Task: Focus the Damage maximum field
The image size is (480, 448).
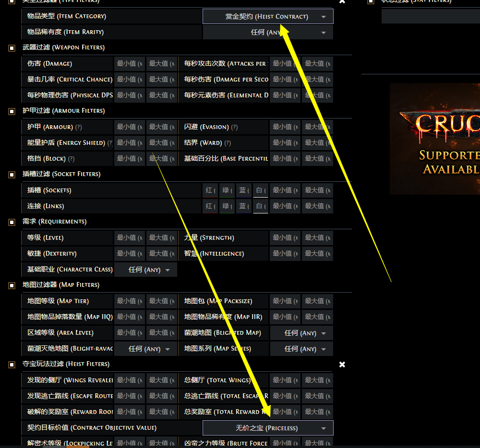Action: pos(162,64)
